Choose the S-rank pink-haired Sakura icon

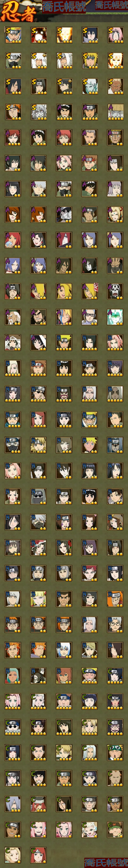115,35
